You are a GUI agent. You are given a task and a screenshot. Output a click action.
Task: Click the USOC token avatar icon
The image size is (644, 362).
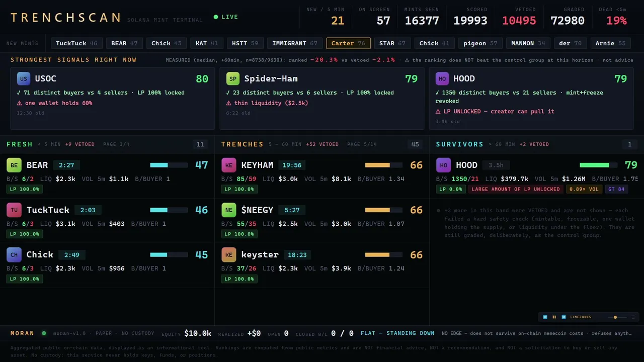[x=24, y=78]
